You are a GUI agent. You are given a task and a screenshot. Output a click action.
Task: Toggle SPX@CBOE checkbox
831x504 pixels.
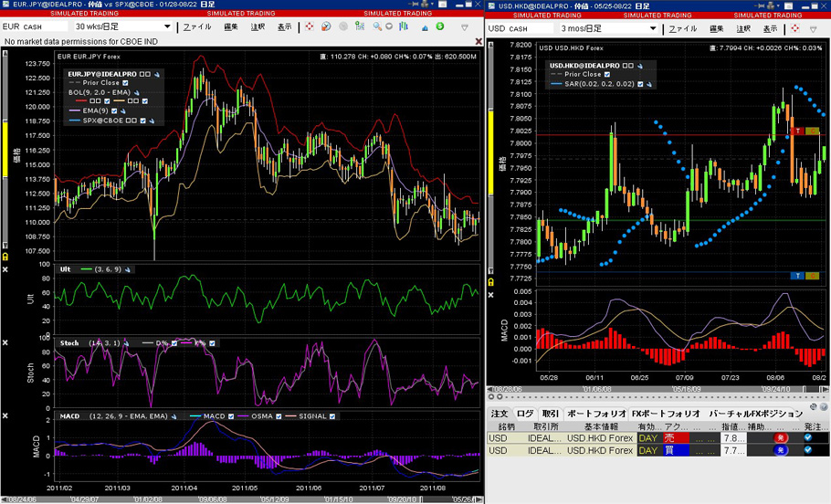[142, 121]
